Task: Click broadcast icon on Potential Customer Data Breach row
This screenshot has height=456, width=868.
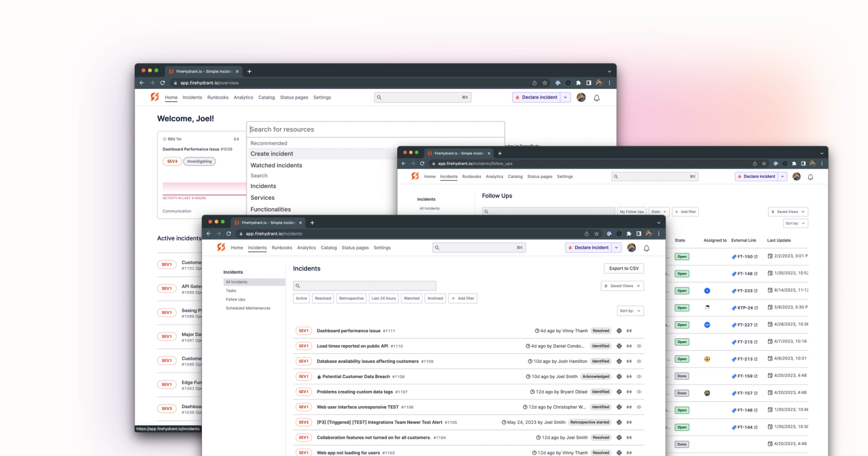Action: pyautogui.click(x=629, y=376)
